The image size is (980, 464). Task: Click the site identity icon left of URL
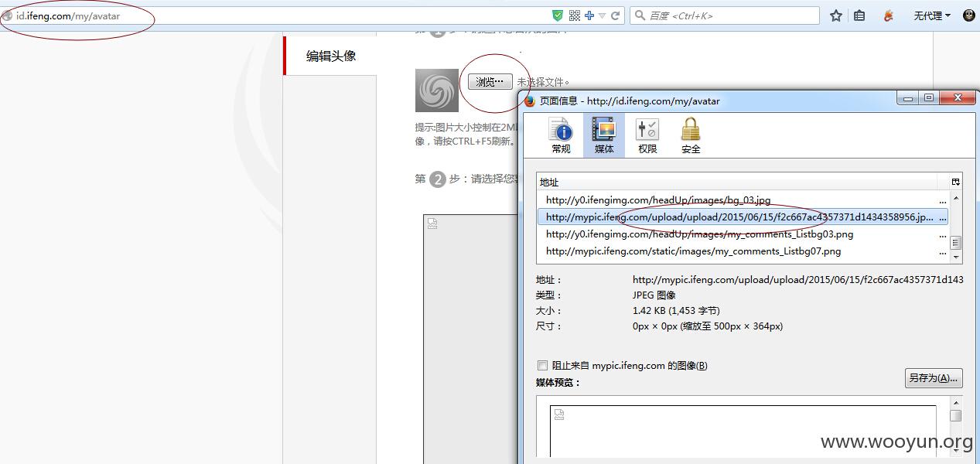7,15
